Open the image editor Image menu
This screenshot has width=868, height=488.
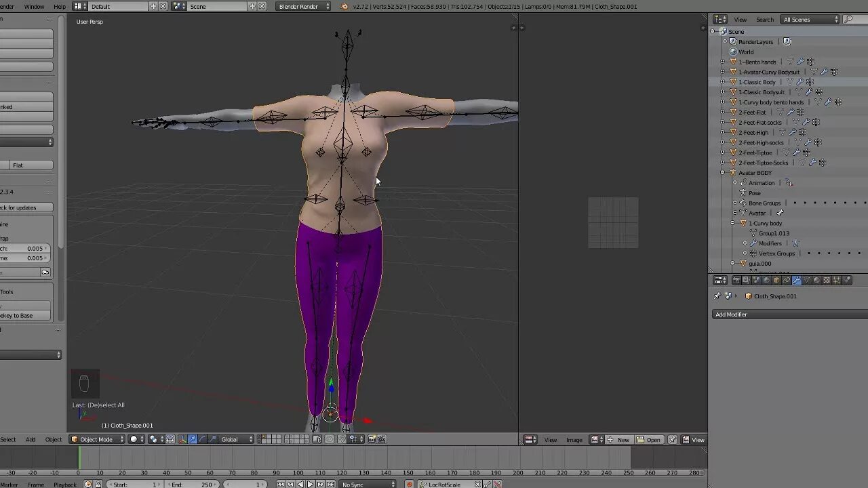(x=574, y=440)
